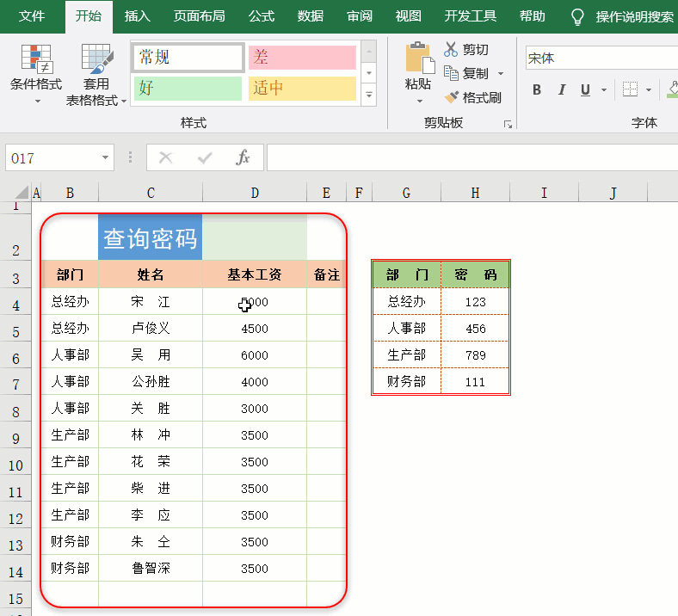Select the cell containing 公孙胜

click(x=151, y=382)
